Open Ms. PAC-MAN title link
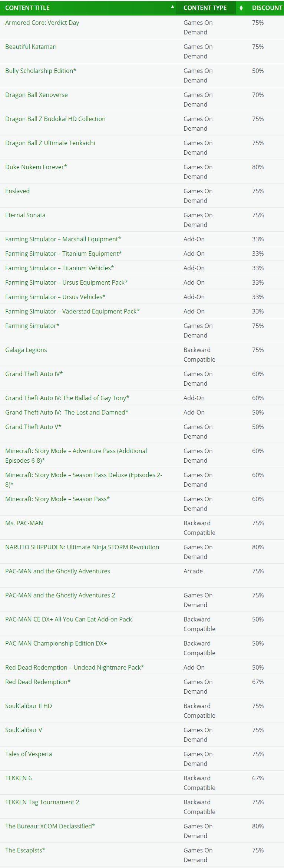 point(24,523)
